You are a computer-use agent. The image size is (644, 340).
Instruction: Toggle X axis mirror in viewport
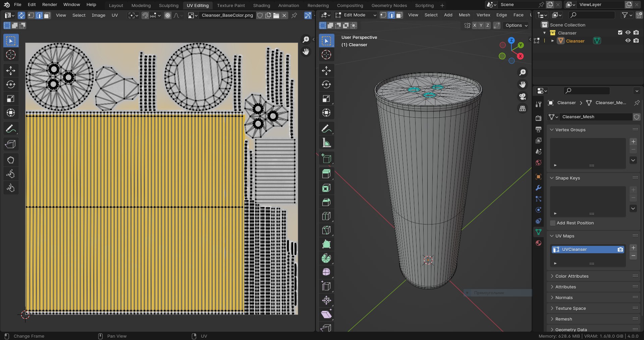coord(475,25)
